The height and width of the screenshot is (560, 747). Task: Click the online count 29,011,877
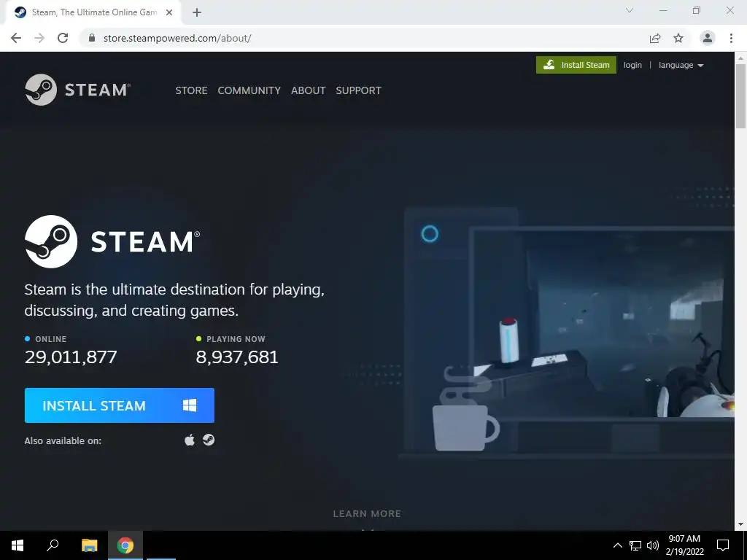point(71,357)
